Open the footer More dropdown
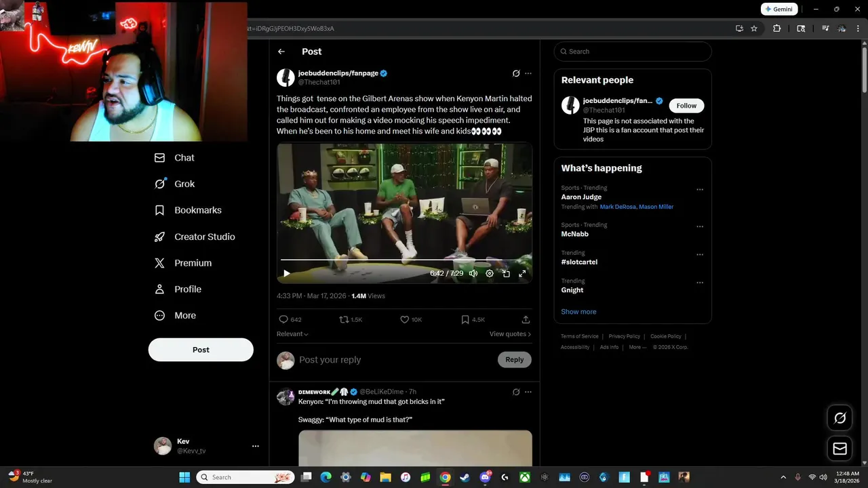This screenshot has height=488, width=868. tap(637, 347)
